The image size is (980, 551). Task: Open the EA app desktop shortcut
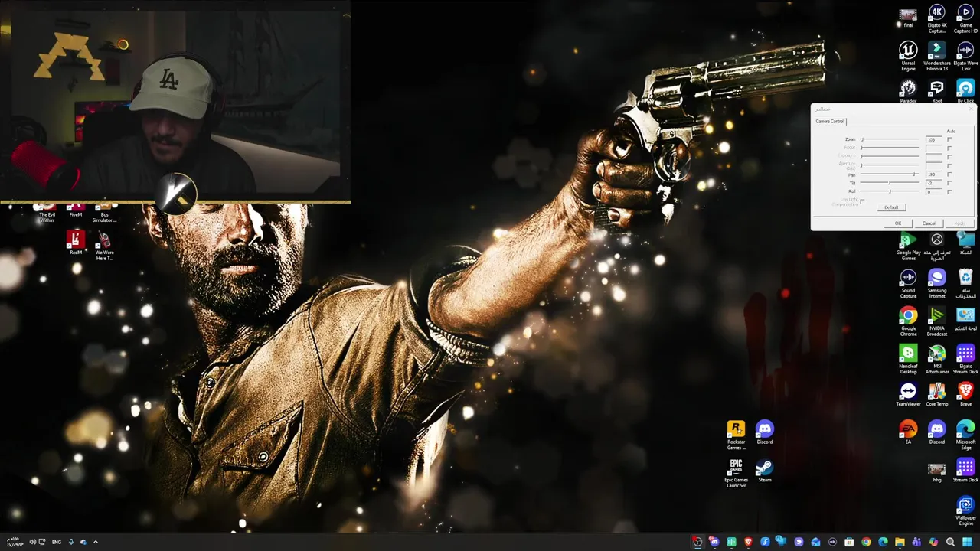[908, 432]
